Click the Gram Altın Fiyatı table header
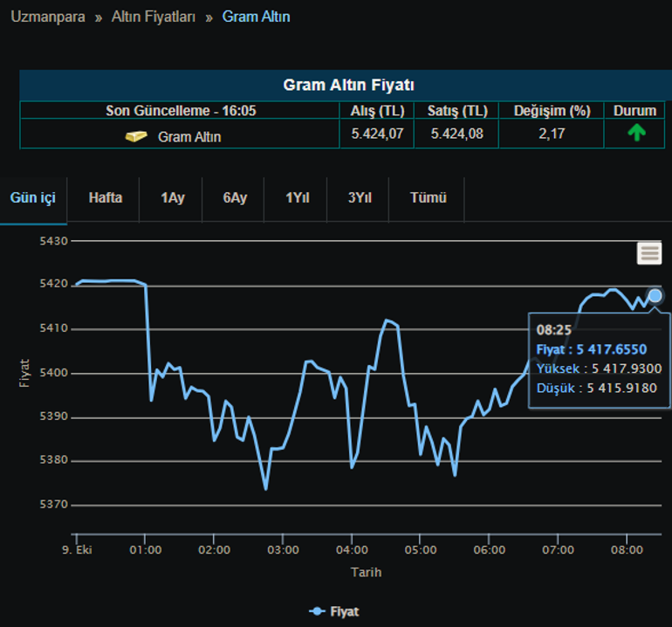Viewport: 672px width, 627px height. 348,86
